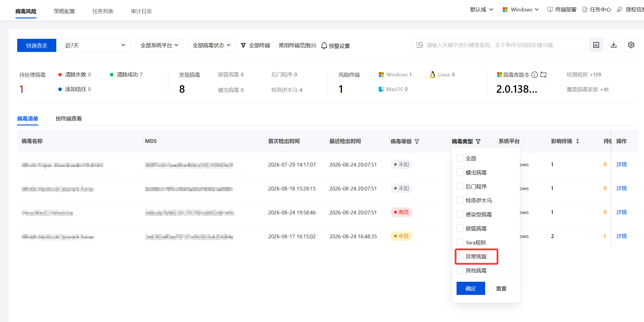The height and width of the screenshot is (322, 644).
Task: Select the 全部 checkbox in filter
Action: pos(460,158)
